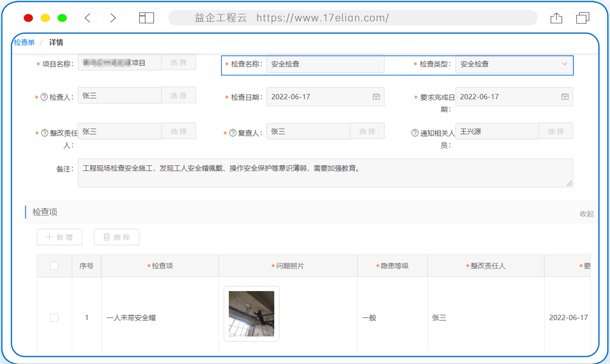The width and height of the screenshot is (610, 364).
Task: Click the help icon next to 复查人
Action: 233,133
